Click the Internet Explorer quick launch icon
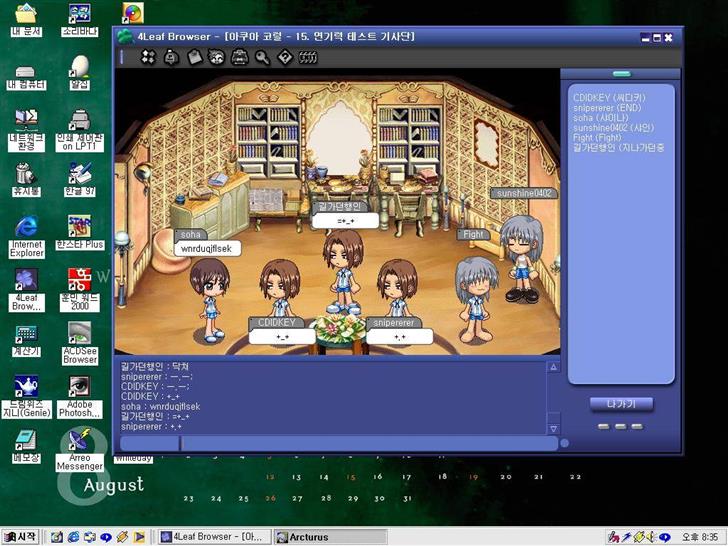728x546 pixels. [73, 537]
